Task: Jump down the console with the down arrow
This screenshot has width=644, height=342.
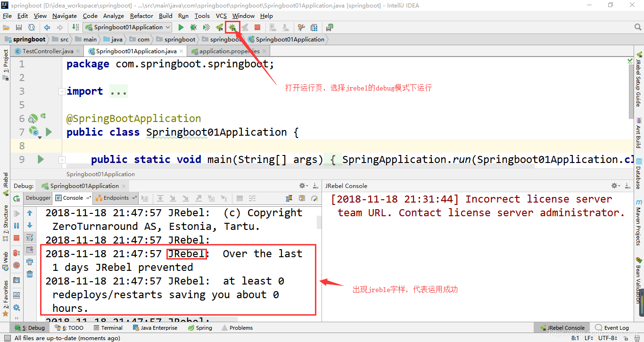Action: pos(30,225)
